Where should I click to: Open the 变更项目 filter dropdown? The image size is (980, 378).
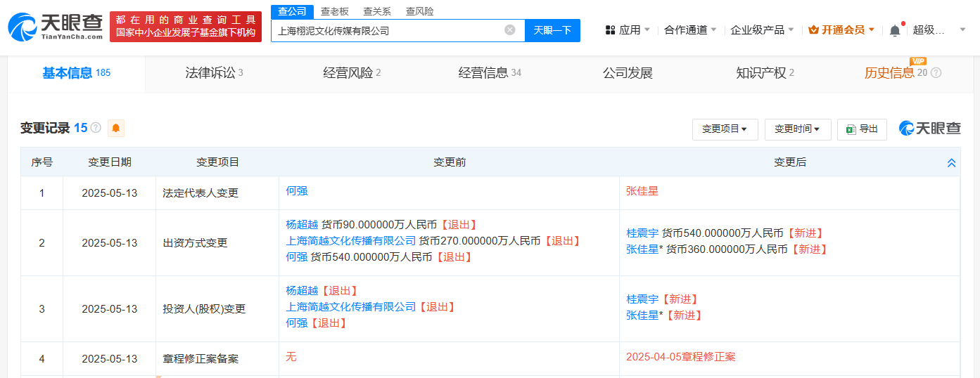pyautogui.click(x=725, y=129)
